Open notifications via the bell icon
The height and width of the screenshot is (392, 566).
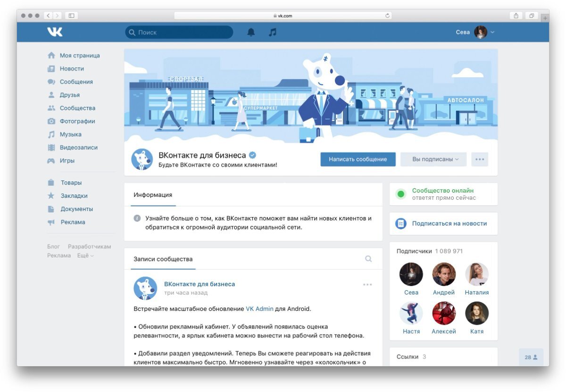click(251, 32)
